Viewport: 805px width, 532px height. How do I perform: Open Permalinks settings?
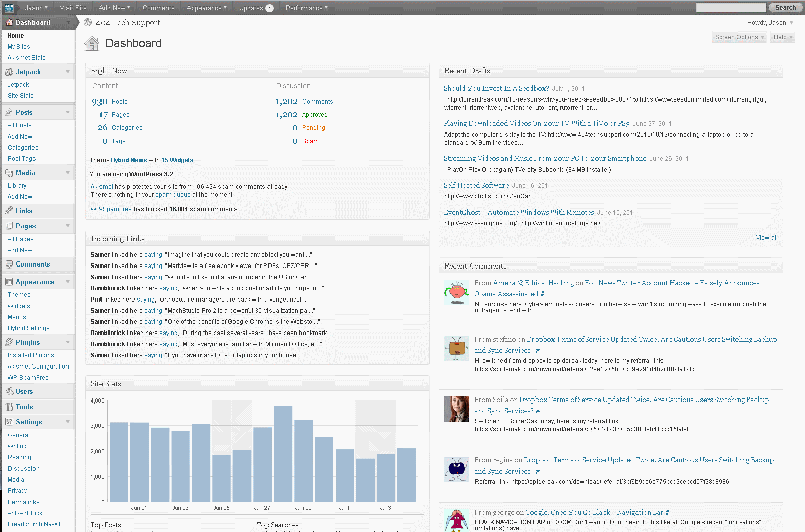pos(23,502)
